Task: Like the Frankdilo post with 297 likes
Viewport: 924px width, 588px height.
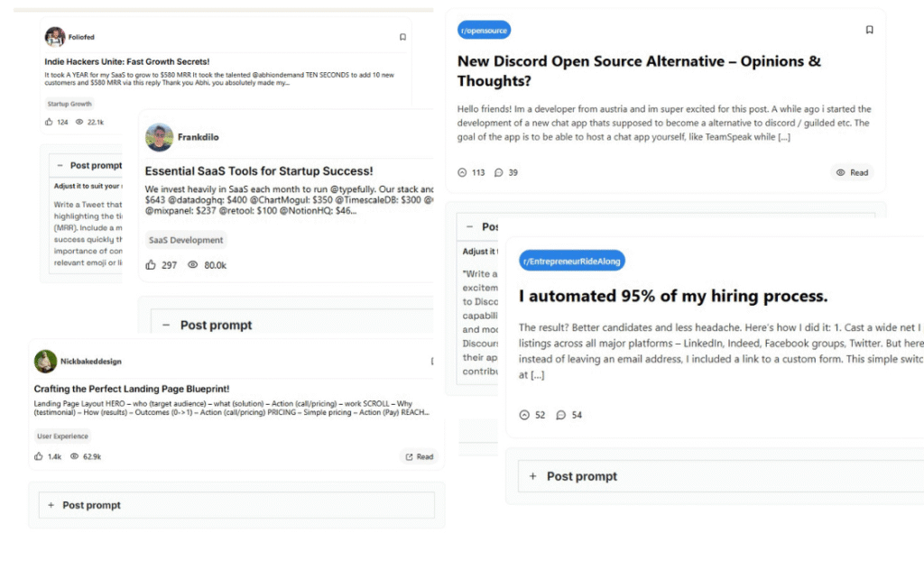Action: [151, 265]
